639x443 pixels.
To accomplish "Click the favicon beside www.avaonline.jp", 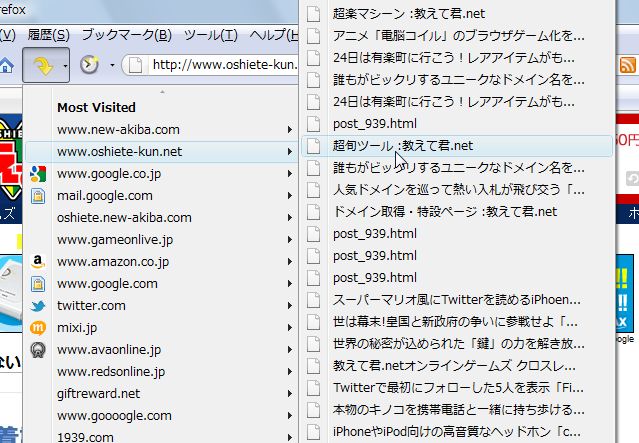I will tap(38, 350).
